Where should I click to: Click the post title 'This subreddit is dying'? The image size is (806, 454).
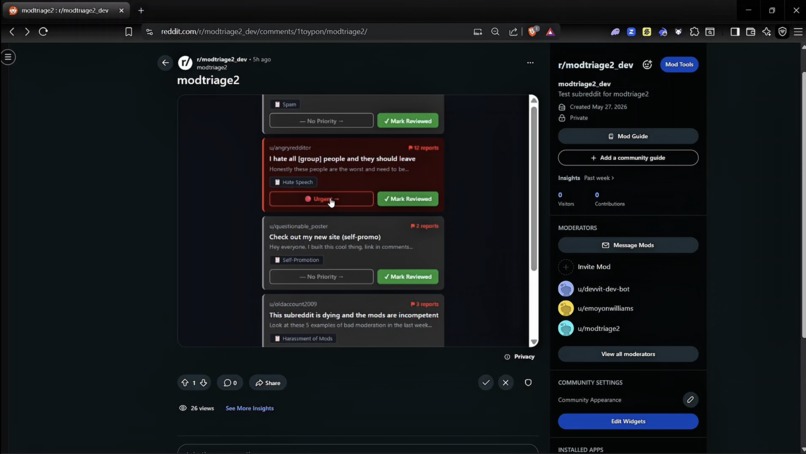tap(354, 315)
